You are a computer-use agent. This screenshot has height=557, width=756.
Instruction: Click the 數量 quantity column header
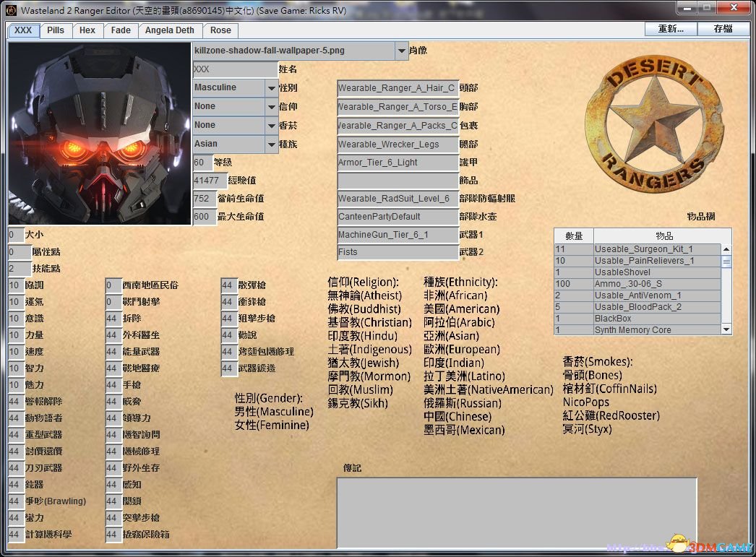[574, 236]
